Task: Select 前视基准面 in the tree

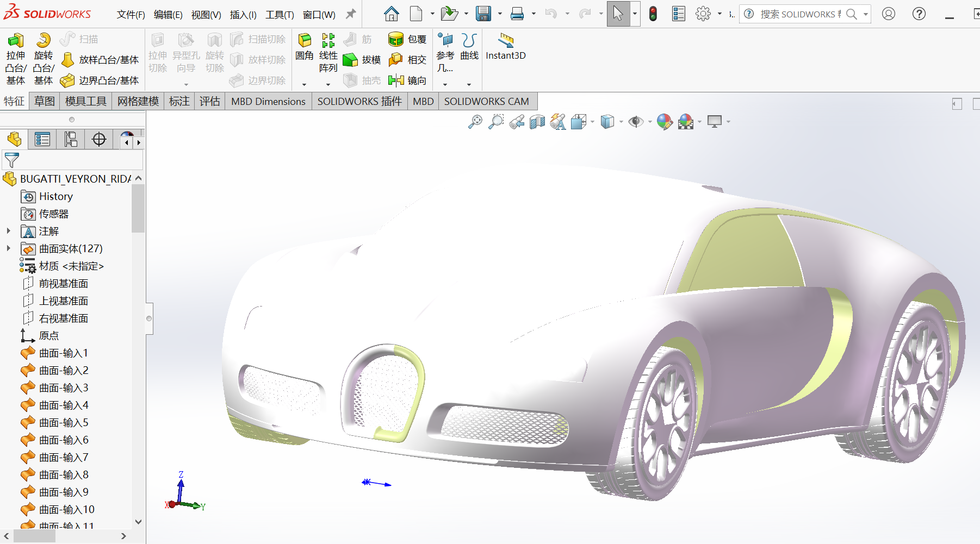Action: (x=54, y=283)
